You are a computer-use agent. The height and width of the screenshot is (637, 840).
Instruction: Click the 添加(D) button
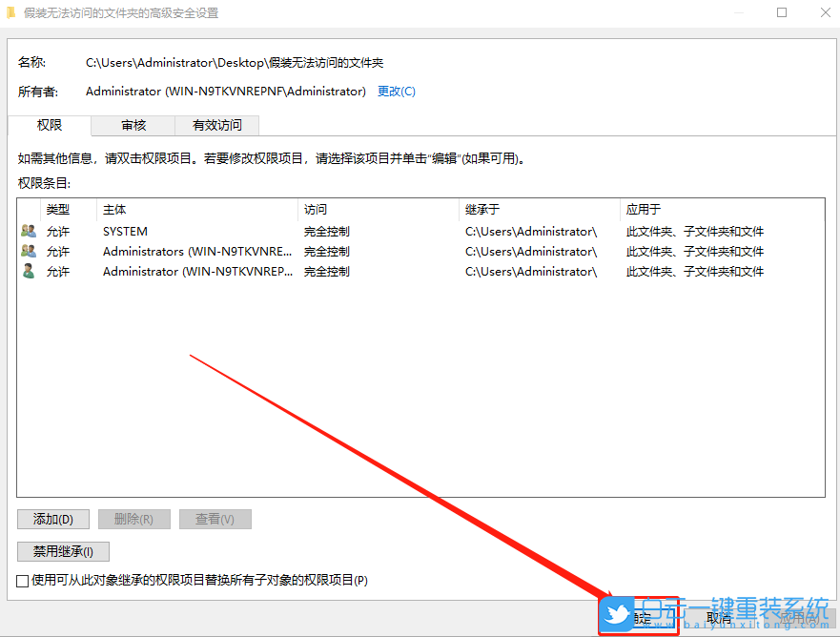(52, 519)
